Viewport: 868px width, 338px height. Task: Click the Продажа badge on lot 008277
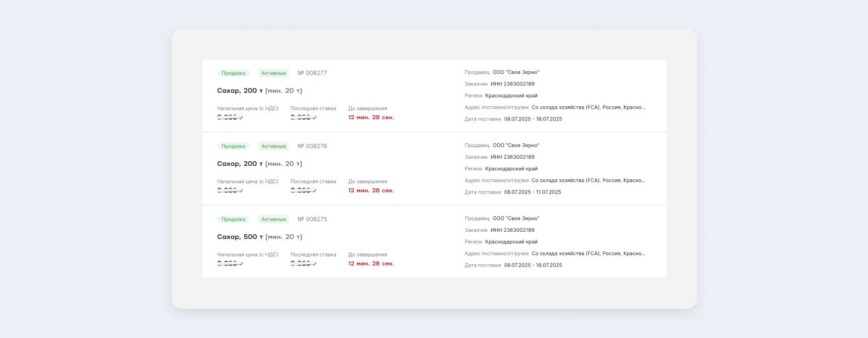point(233,73)
